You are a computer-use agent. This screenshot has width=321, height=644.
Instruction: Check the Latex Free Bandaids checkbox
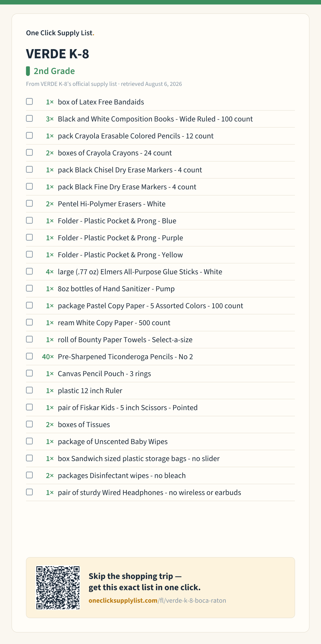tap(29, 101)
